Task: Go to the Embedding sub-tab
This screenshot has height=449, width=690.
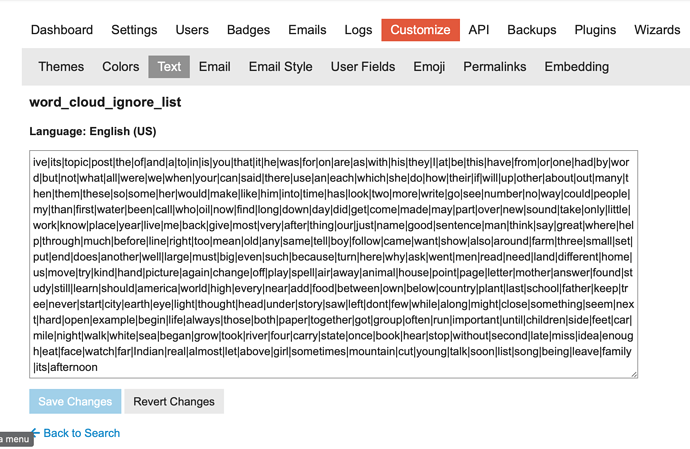Action: (576, 66)
